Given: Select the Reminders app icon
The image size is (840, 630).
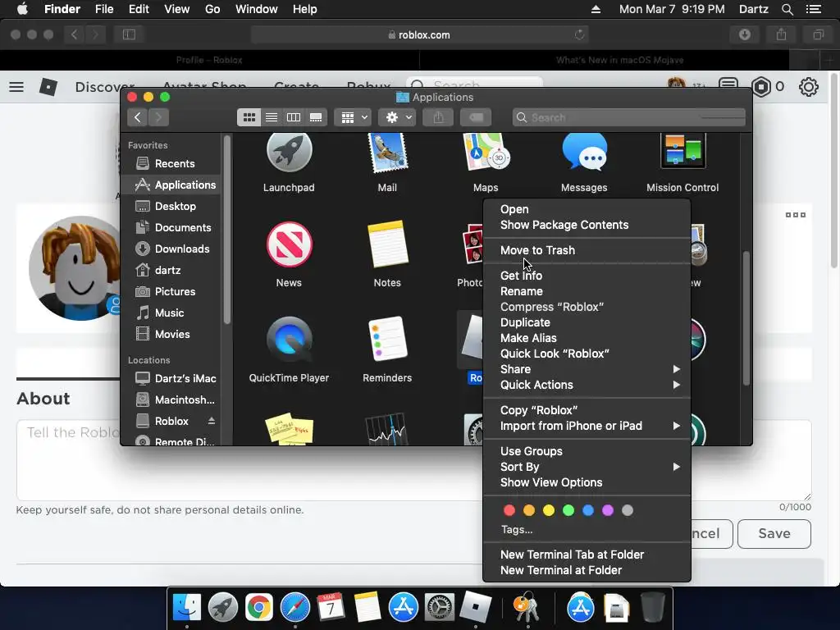Looking at the screenshot, I should click(x=388, y=340).
